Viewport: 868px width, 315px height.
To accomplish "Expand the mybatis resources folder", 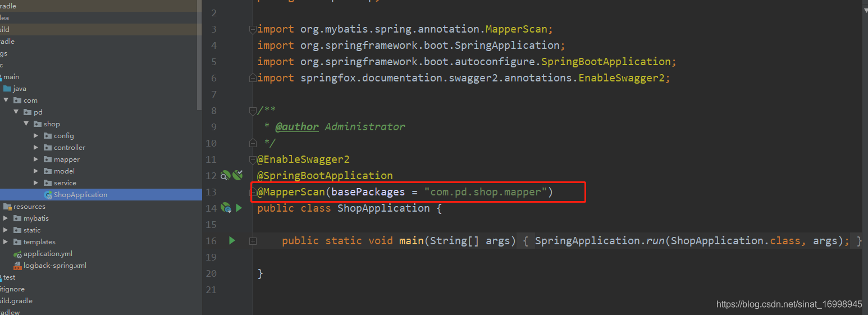I will point(6,218).
